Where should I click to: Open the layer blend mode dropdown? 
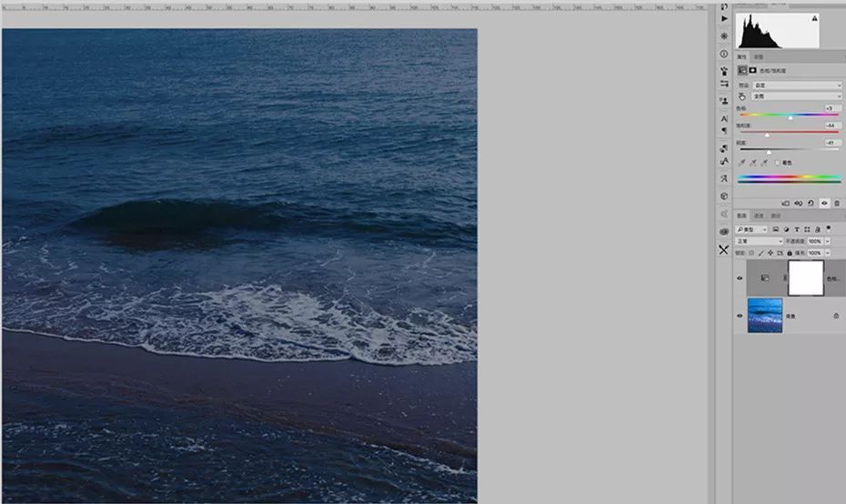[760, 241]
